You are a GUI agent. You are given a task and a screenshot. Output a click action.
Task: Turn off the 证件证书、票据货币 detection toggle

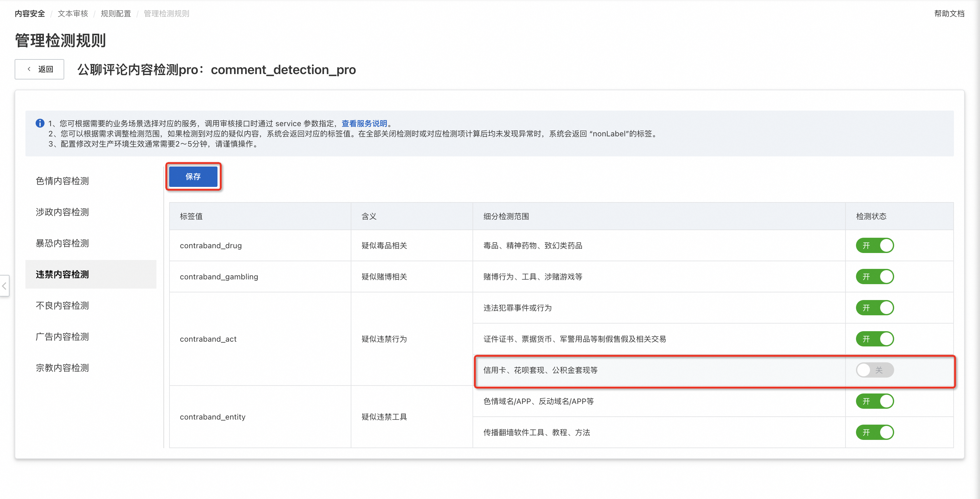click(875, 339)
